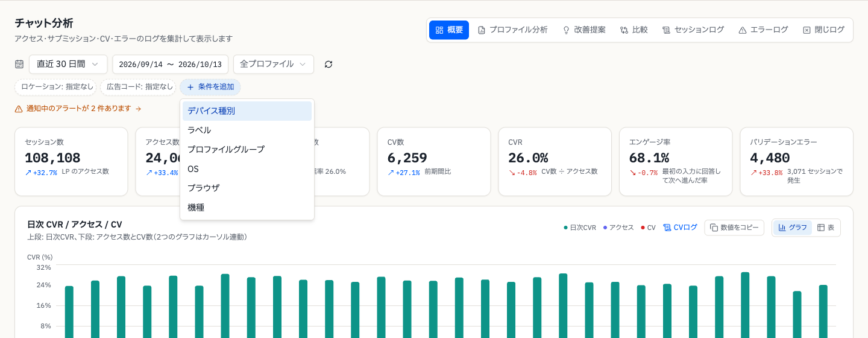Viewport: 868px width, 338px height.
Task: Click the plus icon in 条件を追加
Action: click(x=190, y=87)
